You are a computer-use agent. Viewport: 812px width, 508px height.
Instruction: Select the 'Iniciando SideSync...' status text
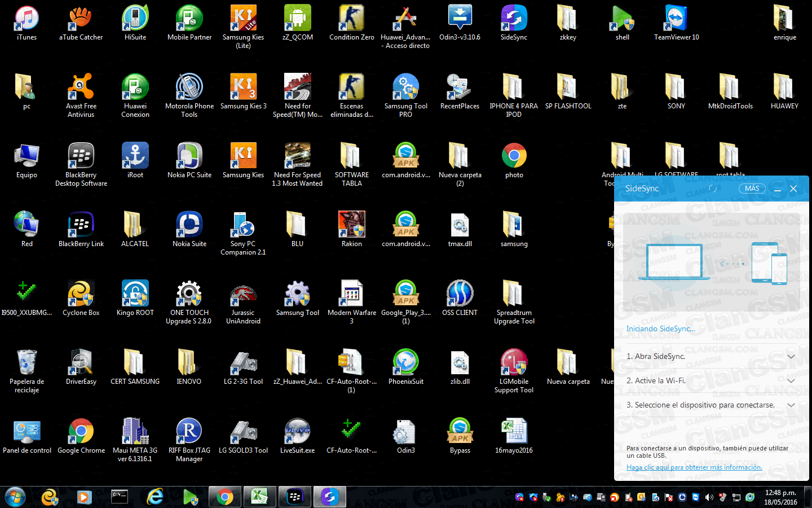660,329
